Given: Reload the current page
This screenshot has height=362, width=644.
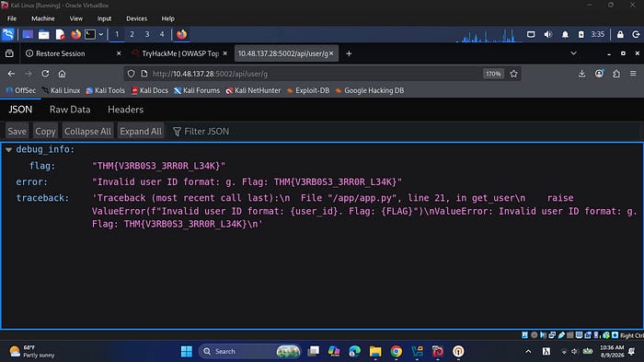Looking at the screenshot, I should coord(45,74).
